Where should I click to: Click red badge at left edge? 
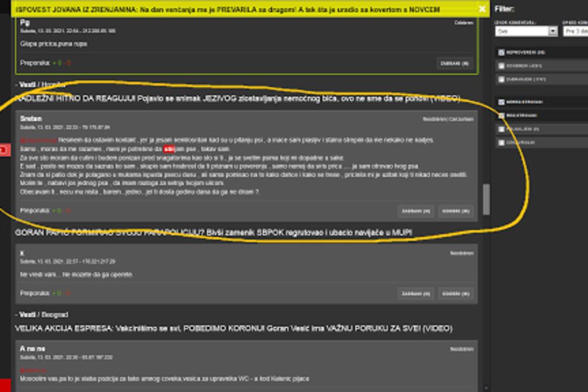(x=3, y=150)
